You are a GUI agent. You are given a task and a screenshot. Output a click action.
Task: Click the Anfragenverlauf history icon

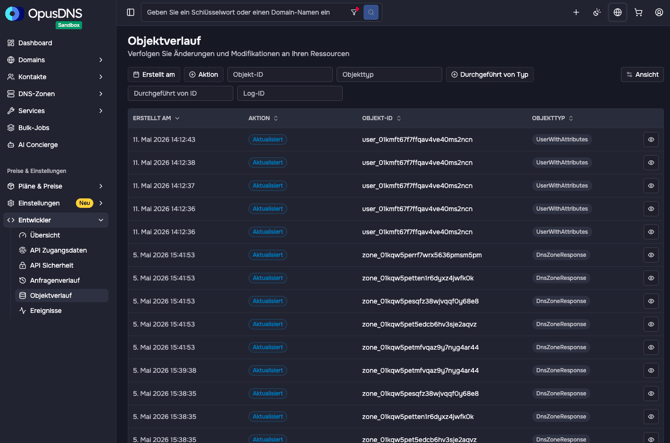tap(23, 280)
